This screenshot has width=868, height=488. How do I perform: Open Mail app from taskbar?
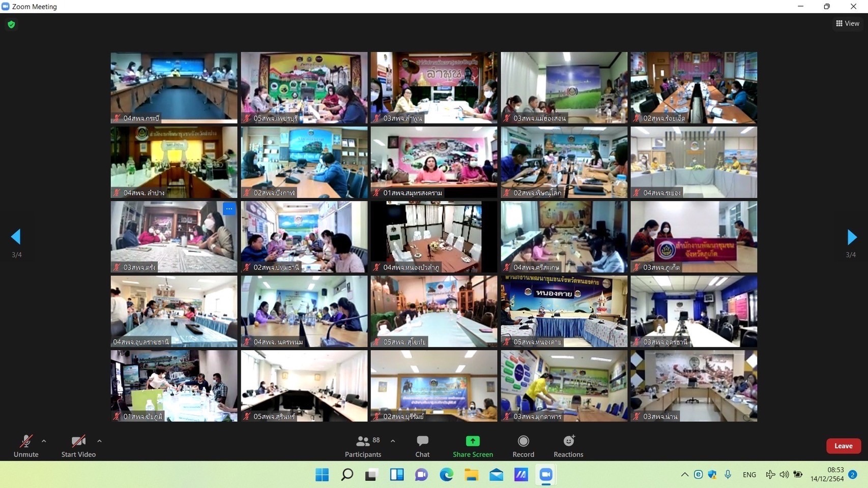497,475
